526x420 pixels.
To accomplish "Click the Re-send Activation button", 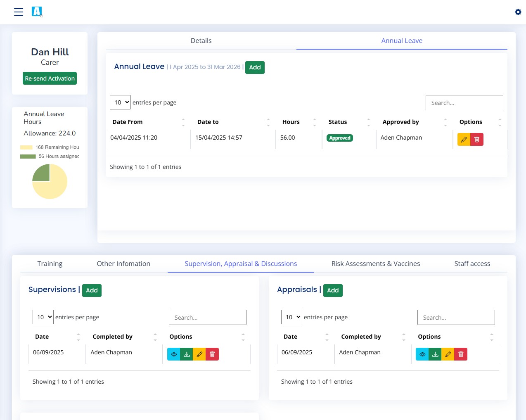I will pos(50,78).
